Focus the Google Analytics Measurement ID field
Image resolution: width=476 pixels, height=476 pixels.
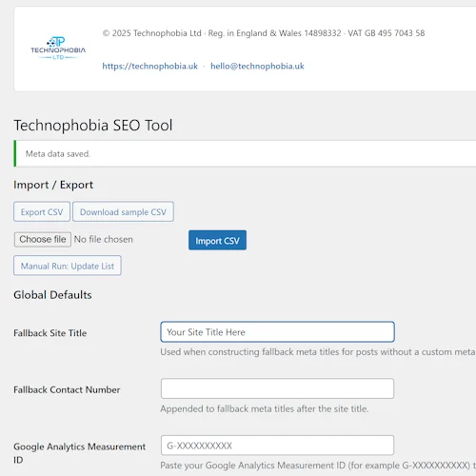(277, 446)
